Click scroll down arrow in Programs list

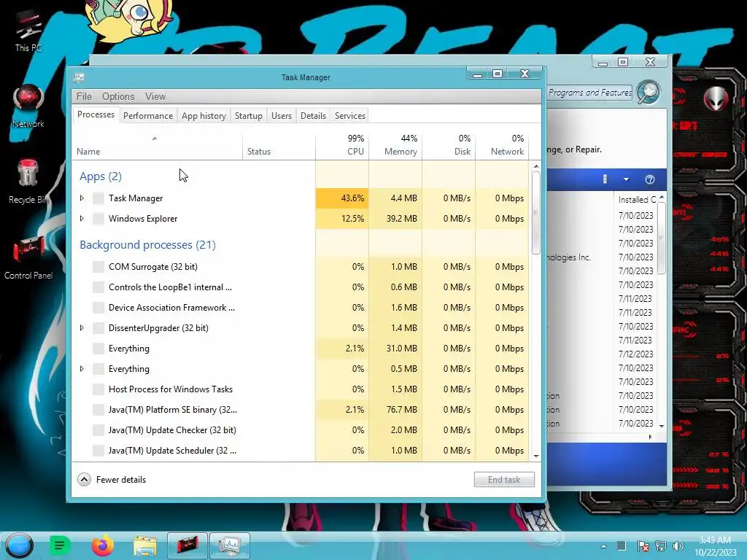[x=662, y=426]
